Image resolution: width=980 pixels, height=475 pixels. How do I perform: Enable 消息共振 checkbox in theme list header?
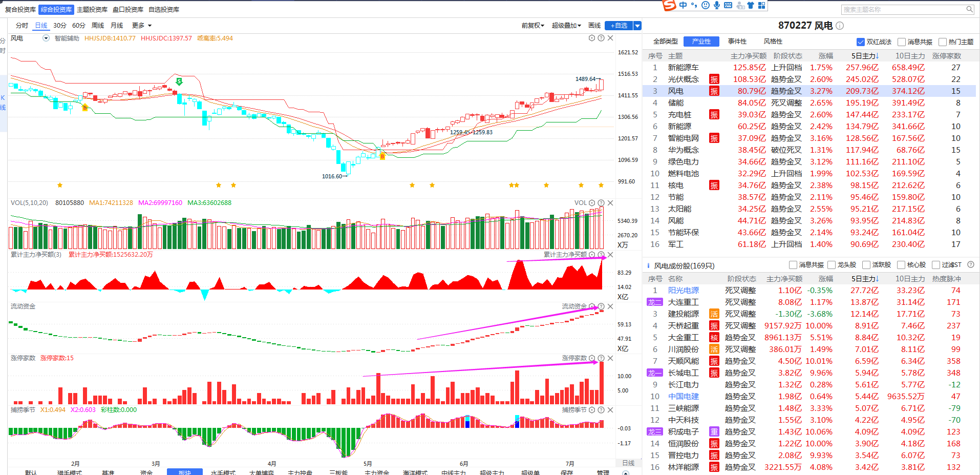coord(901,42)
